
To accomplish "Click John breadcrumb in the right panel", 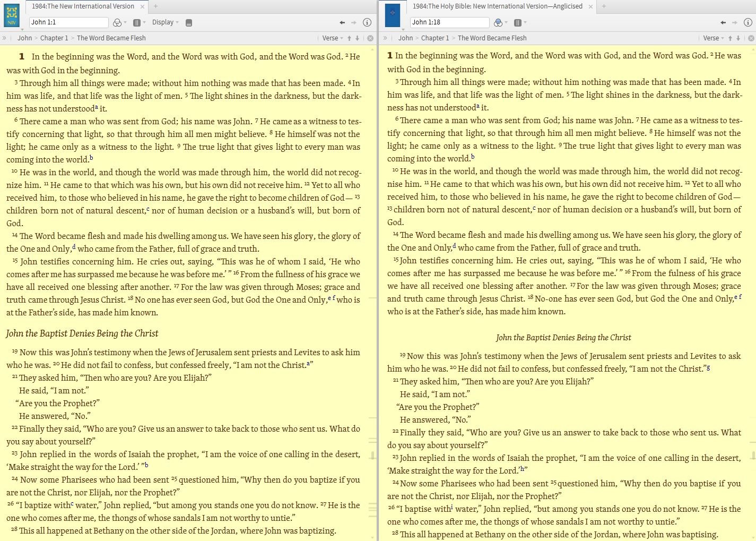I will pyautogui.click(x=405, y=38).
